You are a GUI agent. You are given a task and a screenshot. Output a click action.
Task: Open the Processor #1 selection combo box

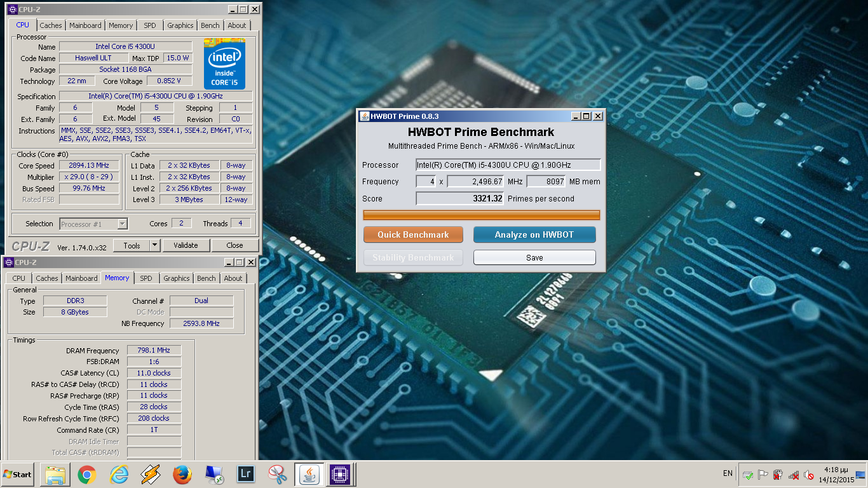(x=94, y=224)
